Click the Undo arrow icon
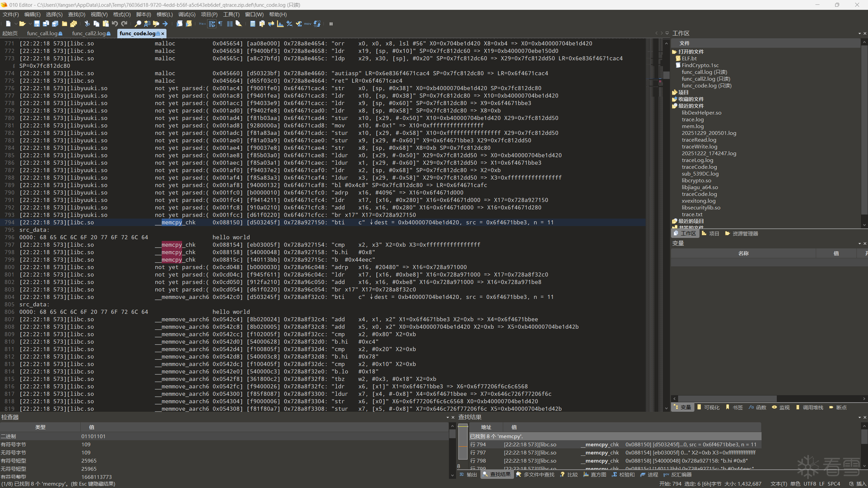This screenshot has height=488, width=868. tap(115, 24)
